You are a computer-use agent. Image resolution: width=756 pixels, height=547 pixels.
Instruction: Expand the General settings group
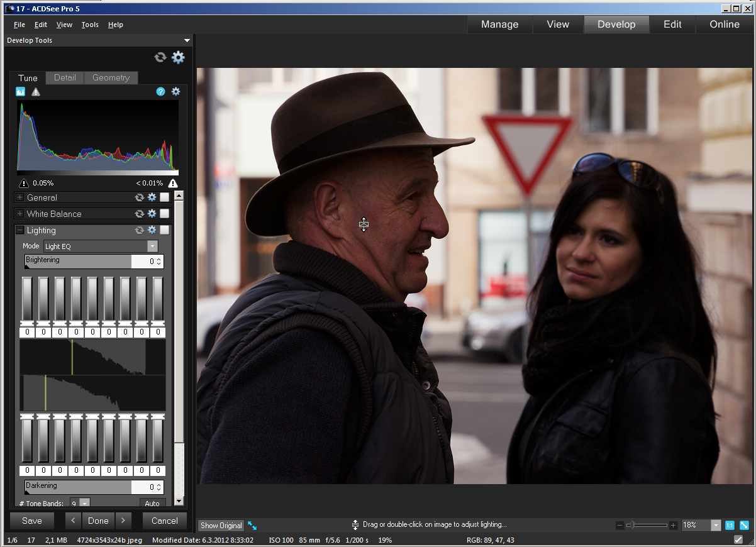pos(20,197)
